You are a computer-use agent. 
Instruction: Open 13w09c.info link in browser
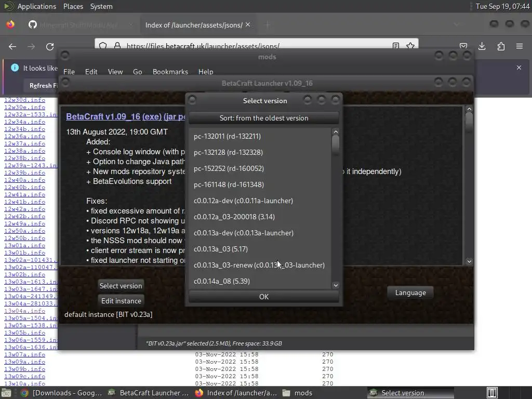[x=24, y=376]
